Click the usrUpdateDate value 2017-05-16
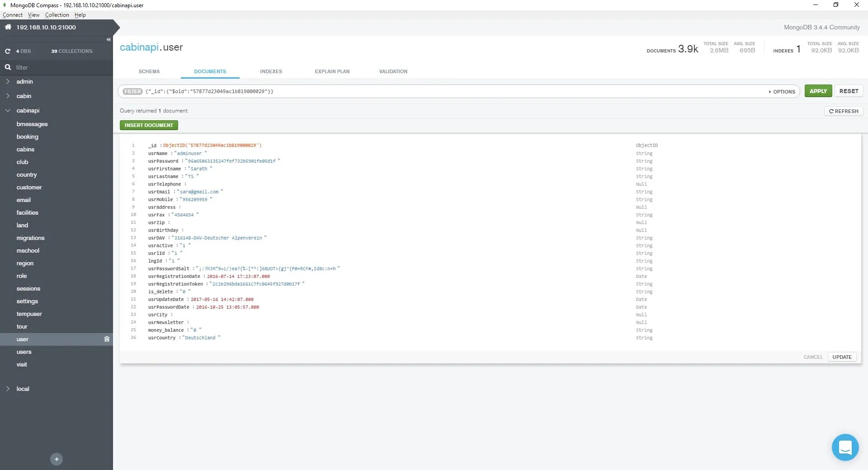 222,300
